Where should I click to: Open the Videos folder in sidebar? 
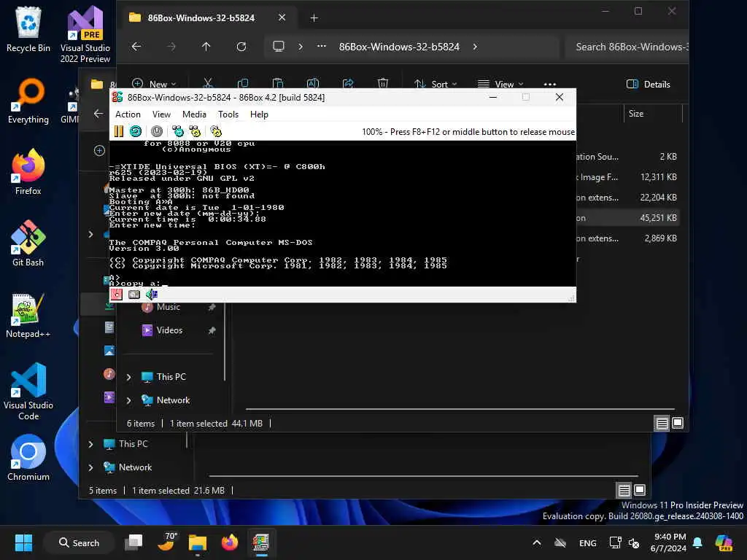tap(169, 330)
